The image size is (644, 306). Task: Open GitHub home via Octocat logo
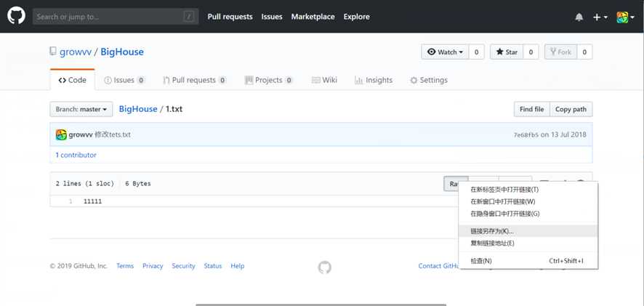point(17,16)
